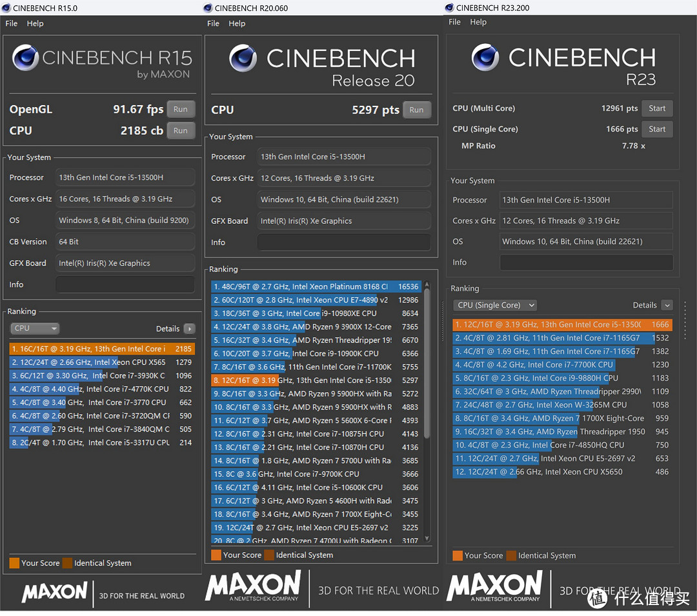Open File menu in Cinebench R23
Image resolution: width=697 pixels, height=616 pixels.
click(454, 22)
